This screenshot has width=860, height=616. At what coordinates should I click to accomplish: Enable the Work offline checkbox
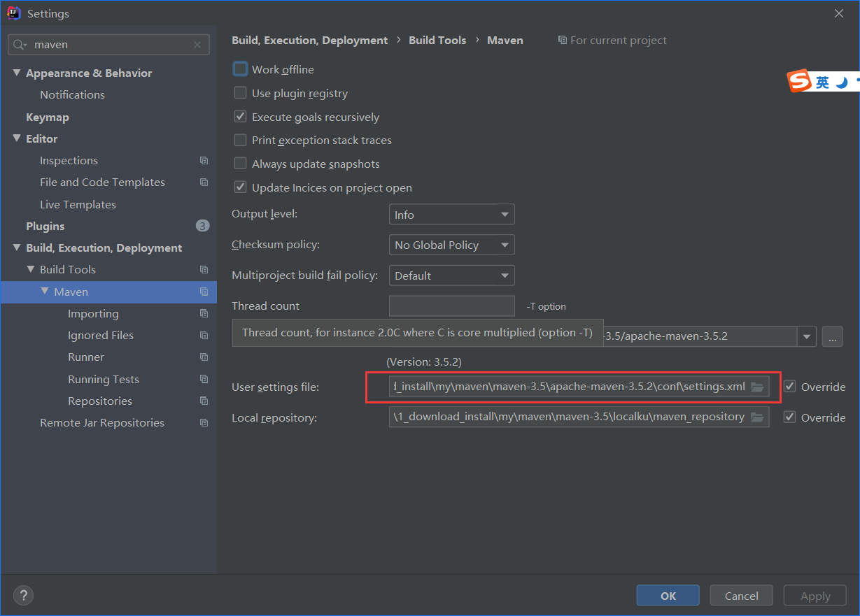pos(240,69)
